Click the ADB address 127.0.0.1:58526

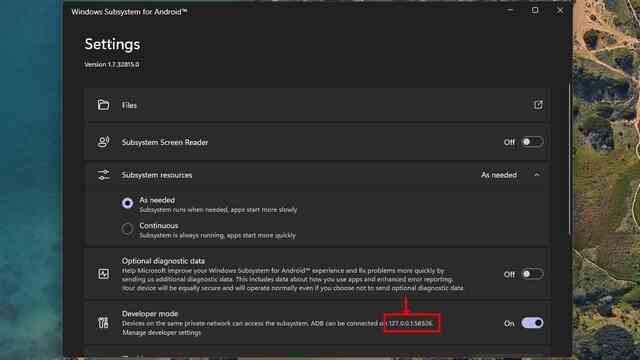(x=410, y=323)
